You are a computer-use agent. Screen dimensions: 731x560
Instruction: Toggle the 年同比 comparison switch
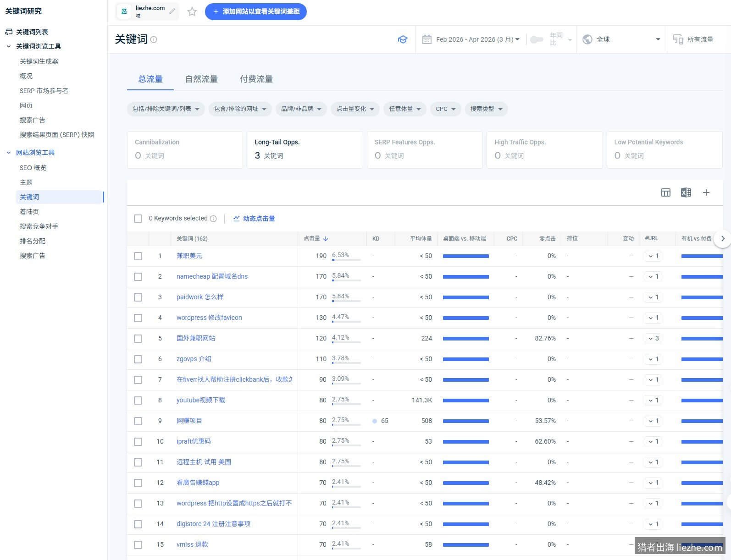(x=537, y=39)
